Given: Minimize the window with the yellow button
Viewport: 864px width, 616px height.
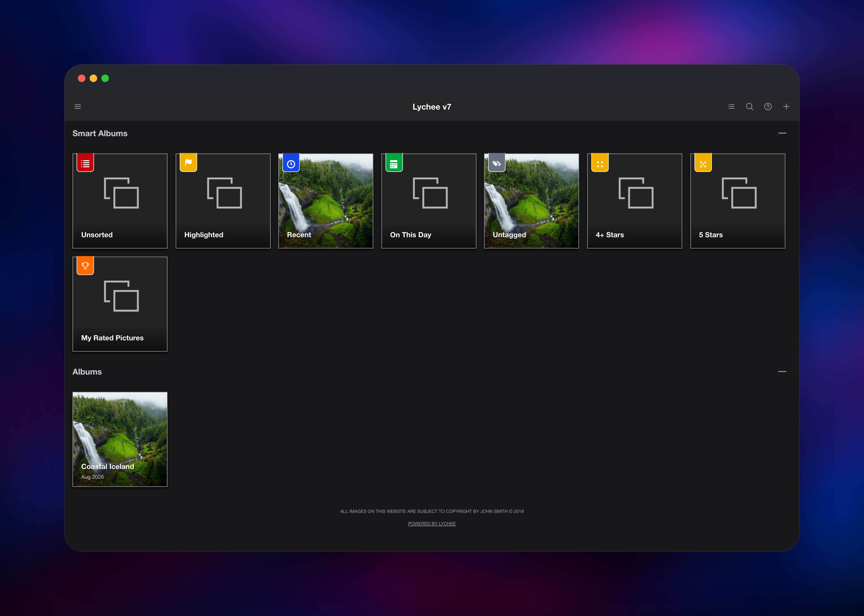Looking at the screenshot, I should coord(93,78).
